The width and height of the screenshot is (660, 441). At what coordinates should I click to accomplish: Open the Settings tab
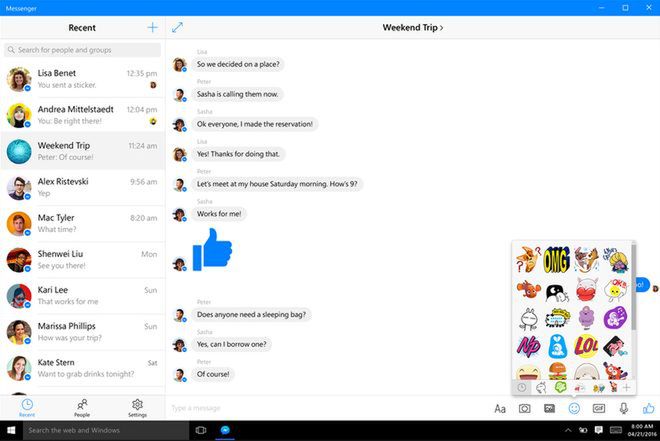pyautogui.click(x=137, y=408)
